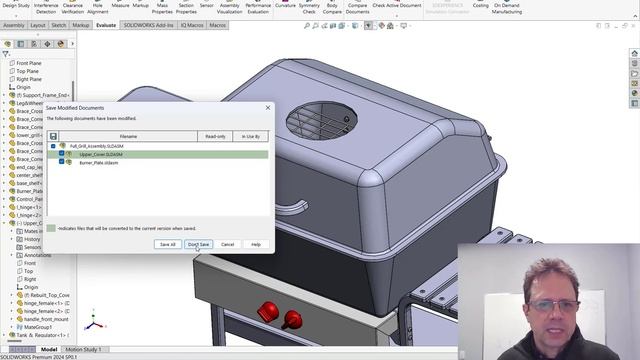Open Appearances sphere icon in task pane
The width and height of the screenshot is (640, 360).
(634, 93)
